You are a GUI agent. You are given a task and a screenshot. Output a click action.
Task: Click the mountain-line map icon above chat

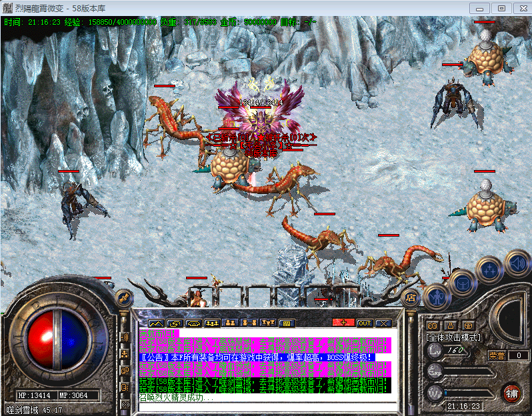pyautogui.click(x=156, y=323)
